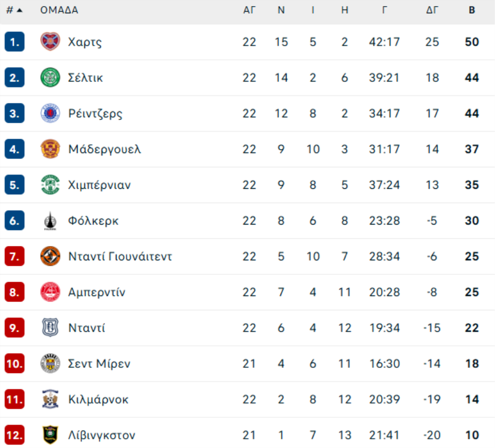Viewport: 495px width, 448px height.
Task: Click the St Mirren (Σεντ Μίρεν) crest
Action: click(50, 364)
